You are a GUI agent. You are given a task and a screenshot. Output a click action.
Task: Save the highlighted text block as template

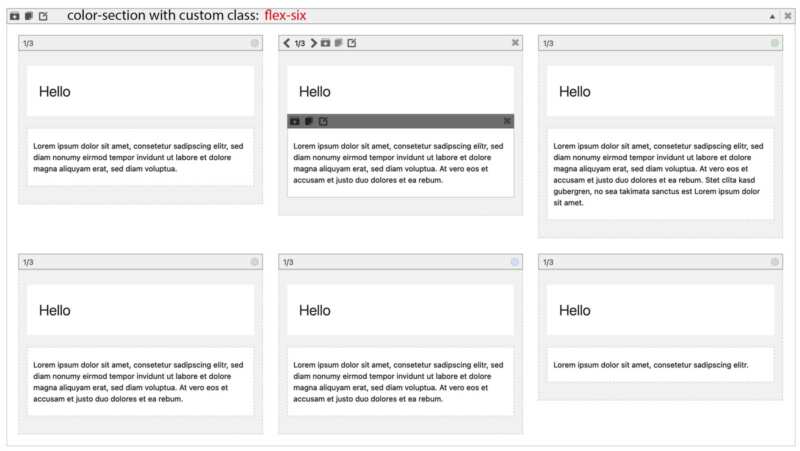pyautogui.click(x=295, y=121)
